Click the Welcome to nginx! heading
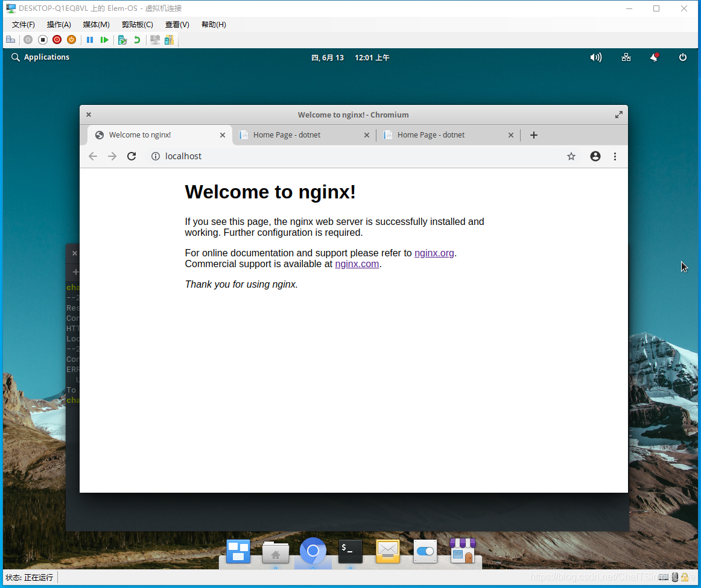Screen dimensions: 701x588 [270, 192]
